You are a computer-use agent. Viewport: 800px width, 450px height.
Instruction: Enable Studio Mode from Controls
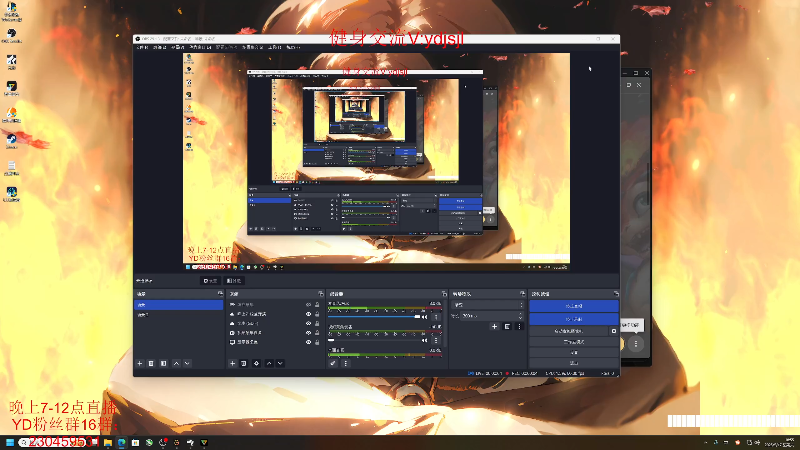(573, 342)
